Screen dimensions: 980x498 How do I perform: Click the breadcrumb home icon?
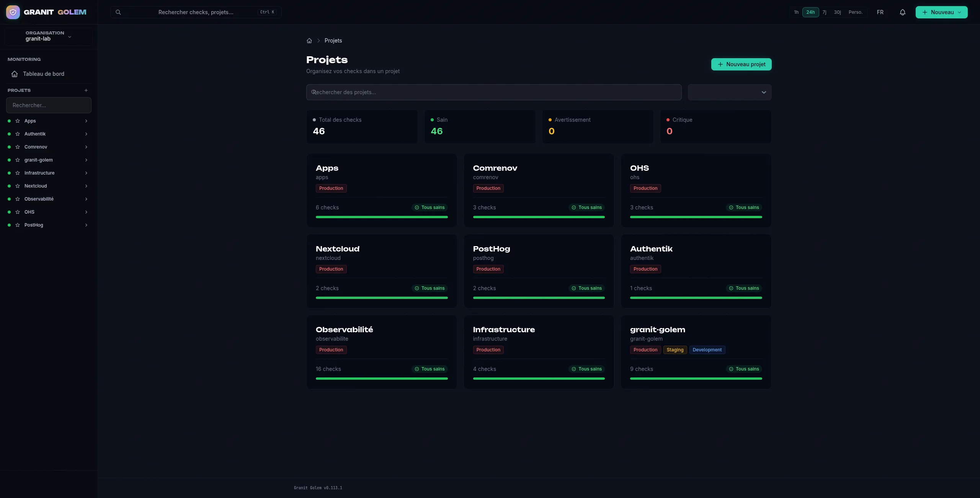click(309, 41)
